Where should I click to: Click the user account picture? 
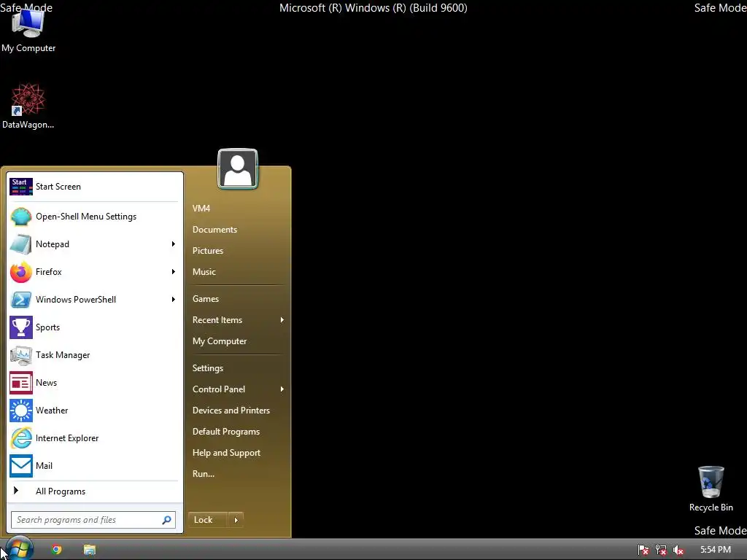click(238, 169)
